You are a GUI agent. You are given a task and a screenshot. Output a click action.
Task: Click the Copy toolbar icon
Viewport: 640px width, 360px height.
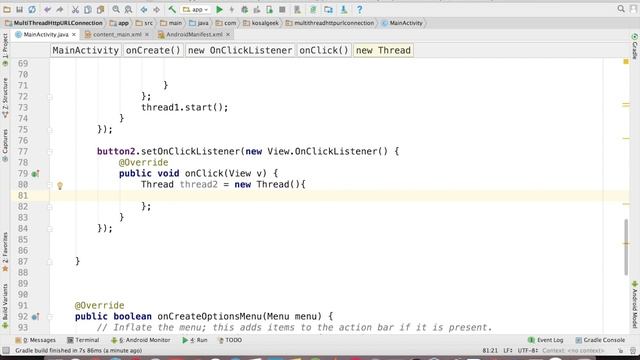pos(88,9)
